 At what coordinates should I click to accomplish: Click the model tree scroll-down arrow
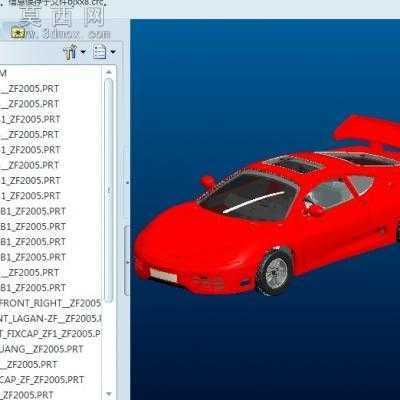(109, 395)
